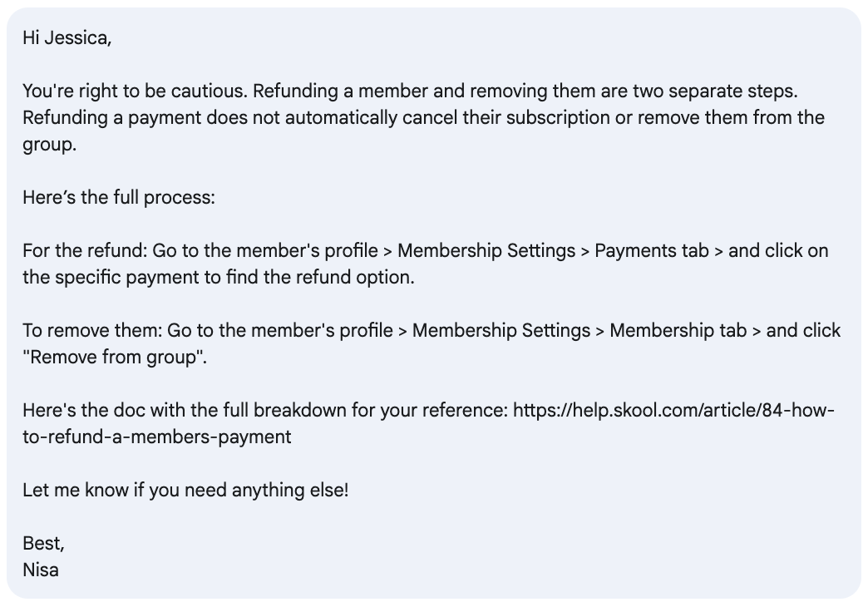Click the 'Best,' sign-off line
The height and width of the screenshot is (607, 868).
[x=44, y=543]
